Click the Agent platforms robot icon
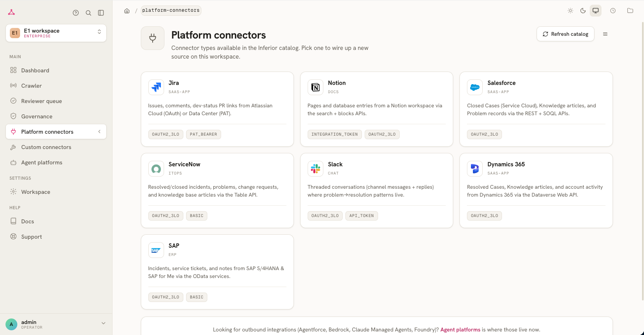644x335 pixels. [13, 162]
